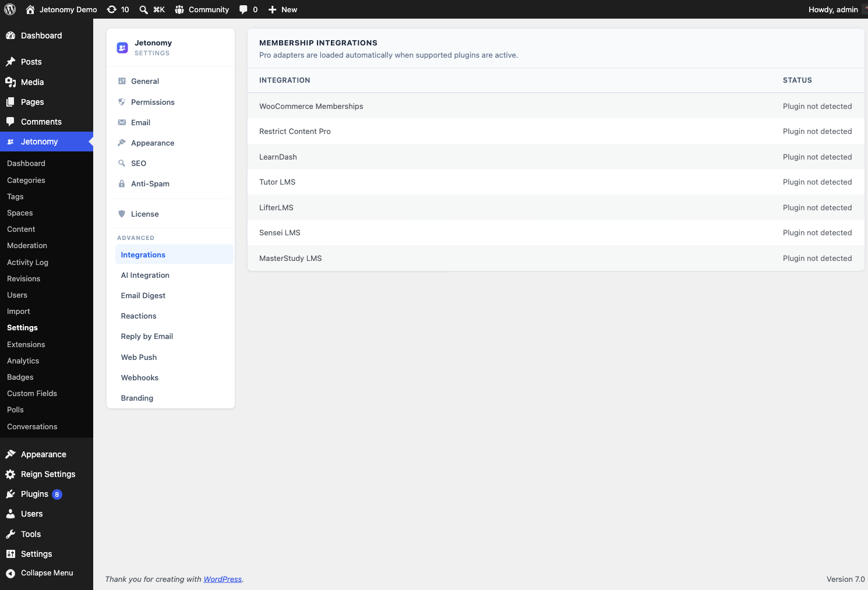Click the Appearance brush icon in Jetonomy settings

(122, 143)
